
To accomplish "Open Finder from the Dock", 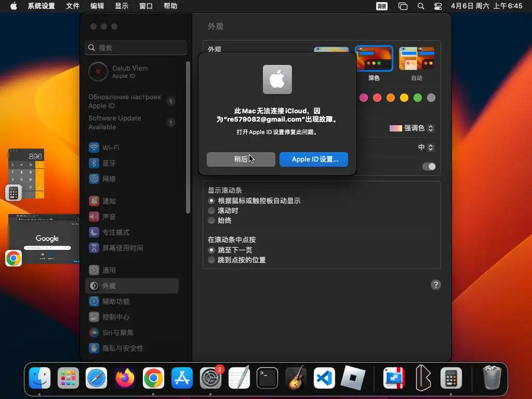I will 39,378.
